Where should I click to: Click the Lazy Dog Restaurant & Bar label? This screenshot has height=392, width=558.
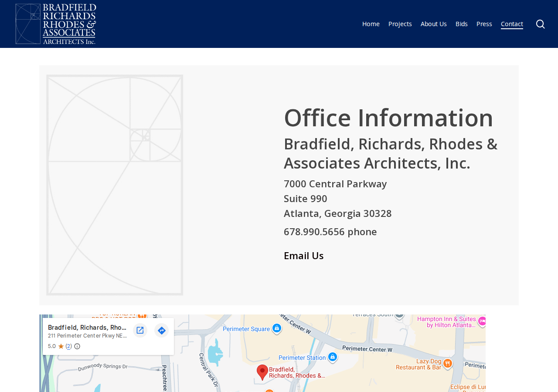(x=418, y=364)
